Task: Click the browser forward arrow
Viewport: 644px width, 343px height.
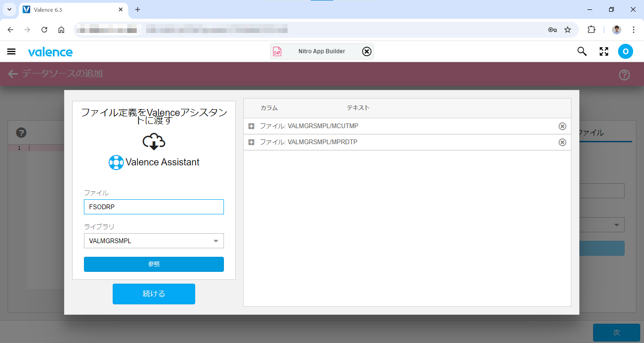Action: [x=27, y=30]
